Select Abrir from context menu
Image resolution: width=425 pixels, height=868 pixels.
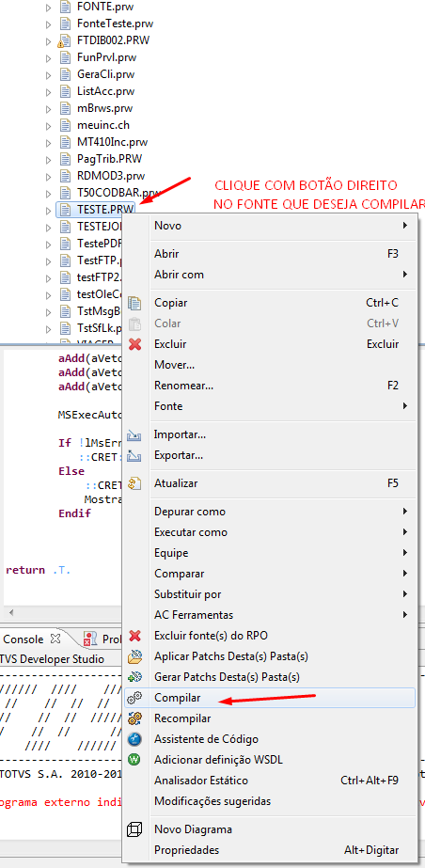tap(270, 254)
